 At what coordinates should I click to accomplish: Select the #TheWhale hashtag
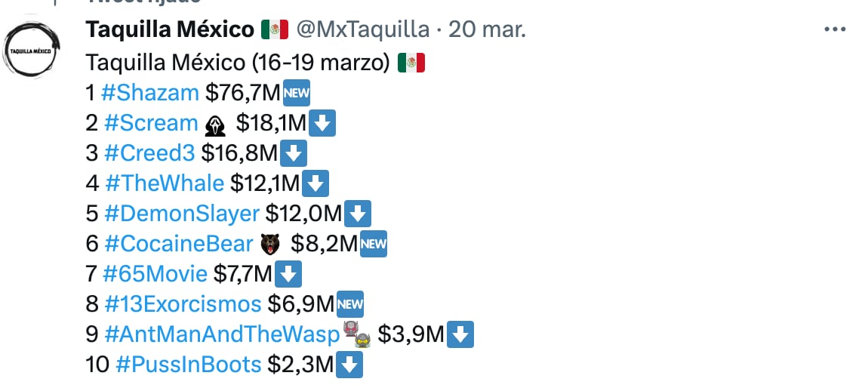point(164,183)
